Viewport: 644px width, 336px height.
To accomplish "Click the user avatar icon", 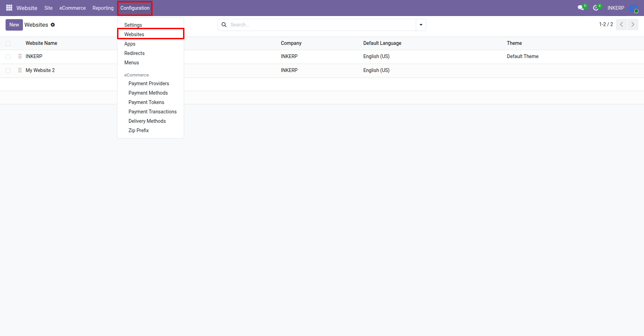I will (x=633, y=8).
